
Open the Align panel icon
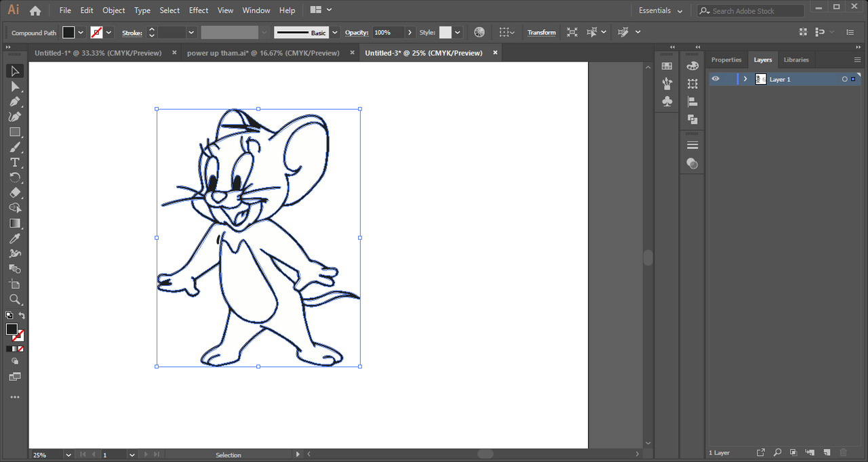pos(692,102)
